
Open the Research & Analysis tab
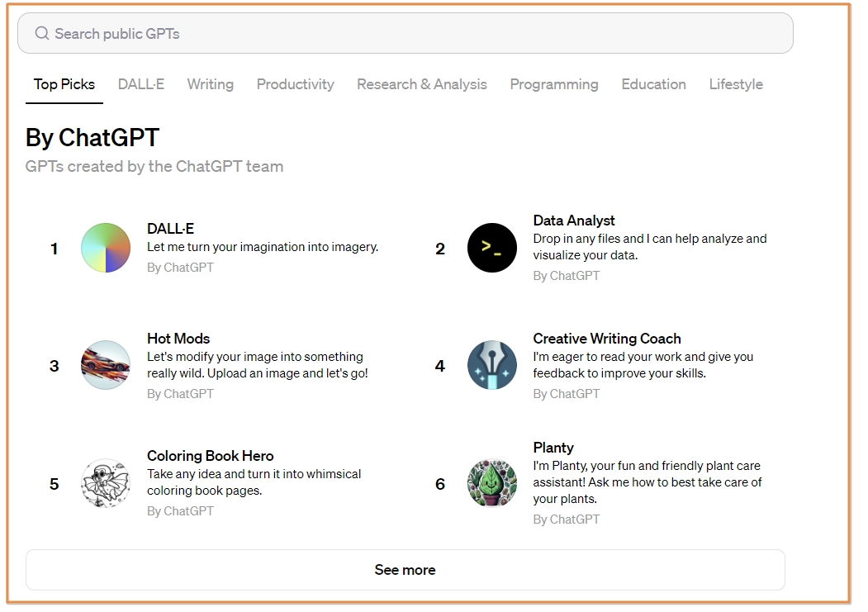pos(422,84)
